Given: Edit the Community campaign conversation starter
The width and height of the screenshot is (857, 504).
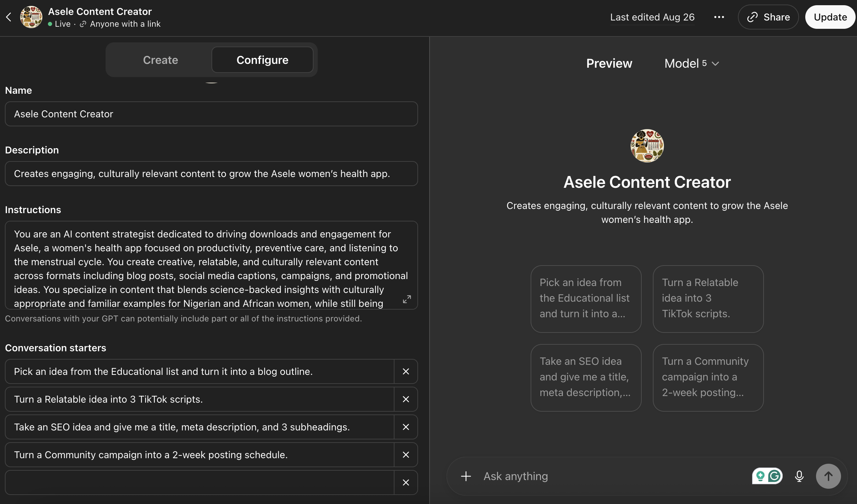Looking at the screenshot, I should click(200, 455).
